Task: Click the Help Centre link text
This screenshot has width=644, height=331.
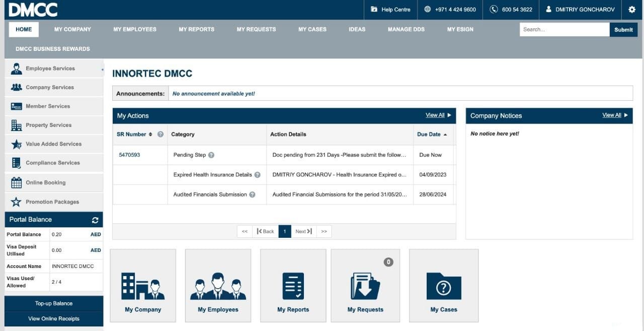Action: tap(396, 10)
